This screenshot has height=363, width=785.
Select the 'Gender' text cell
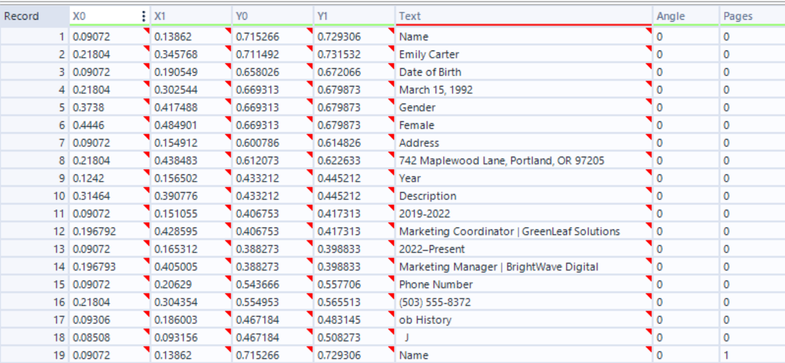pyautogui.click(x=524, y=107)
